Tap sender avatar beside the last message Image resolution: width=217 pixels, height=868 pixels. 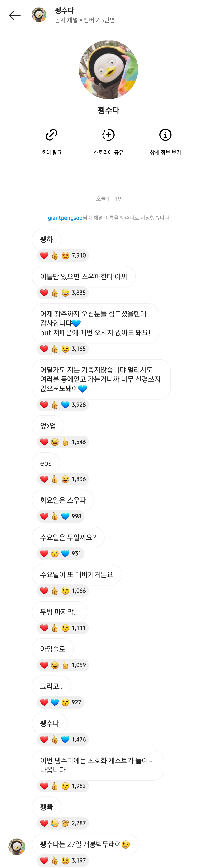tap(17, 846)
